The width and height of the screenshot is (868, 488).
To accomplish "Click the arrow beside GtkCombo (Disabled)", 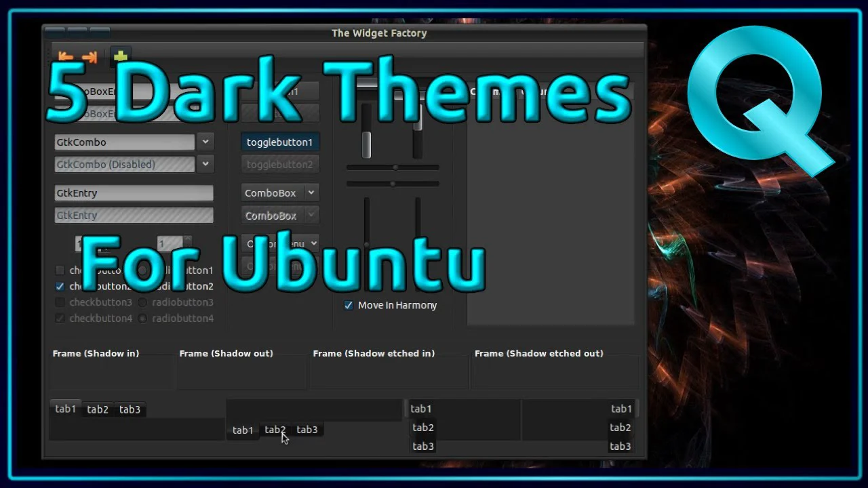I will [x=205, y=164].
